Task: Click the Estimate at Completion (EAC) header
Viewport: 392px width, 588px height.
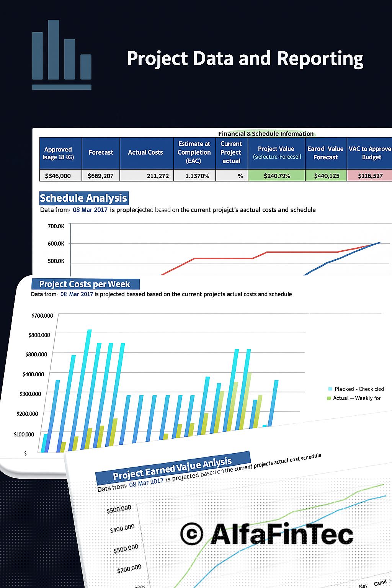Action: point(194,152)
